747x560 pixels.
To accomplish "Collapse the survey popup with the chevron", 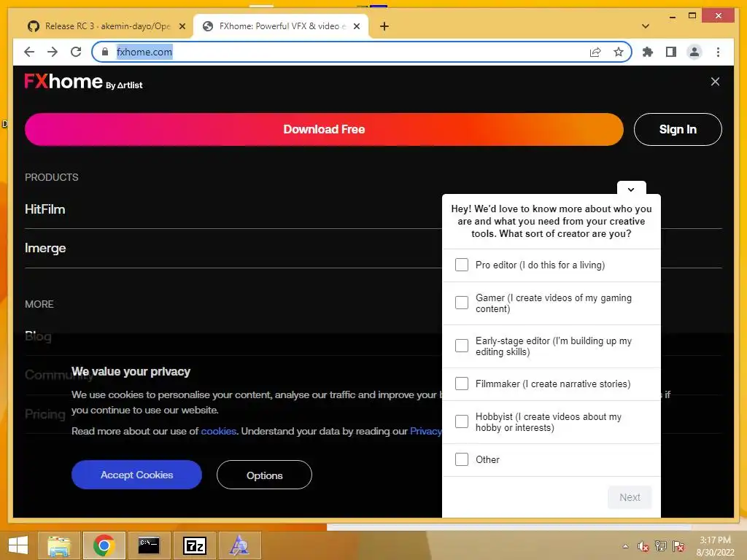I will click(631, 189).
